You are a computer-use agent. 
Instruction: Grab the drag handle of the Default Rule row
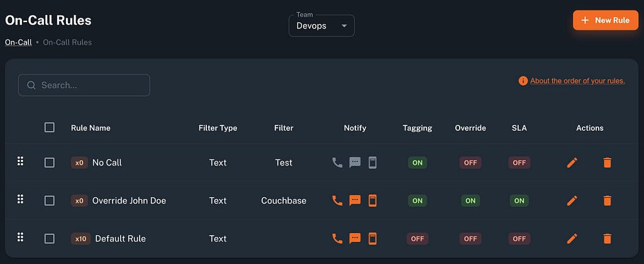(20, 238)
